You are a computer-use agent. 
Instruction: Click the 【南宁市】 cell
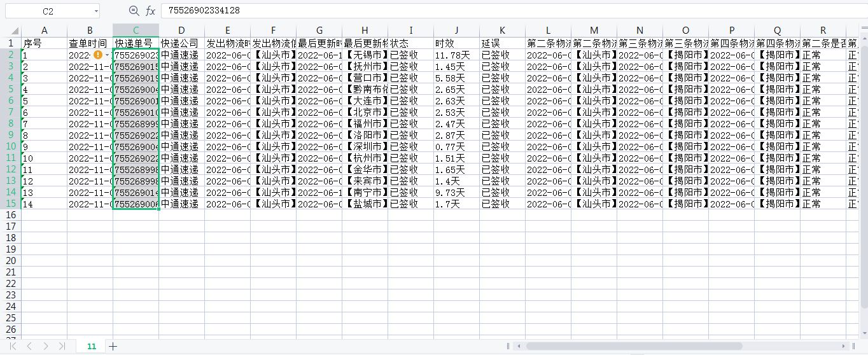point(365,192)
